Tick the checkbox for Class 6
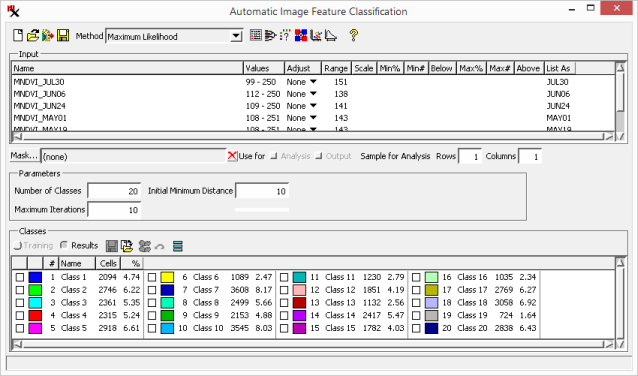Image resolution: width=638 pixels, height=376 pixels. point(152,278)
